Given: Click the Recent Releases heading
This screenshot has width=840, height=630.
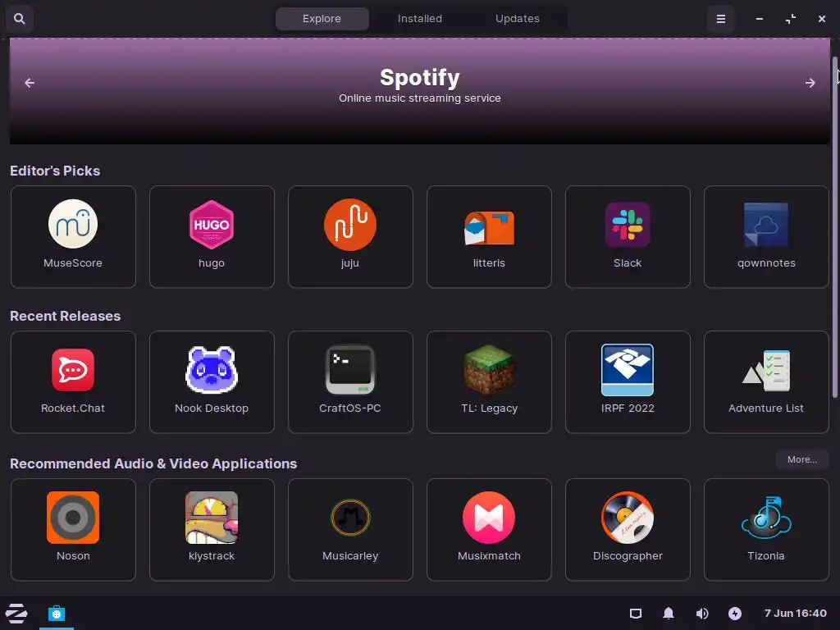Looking at the screenshot, I should [66, 316].
